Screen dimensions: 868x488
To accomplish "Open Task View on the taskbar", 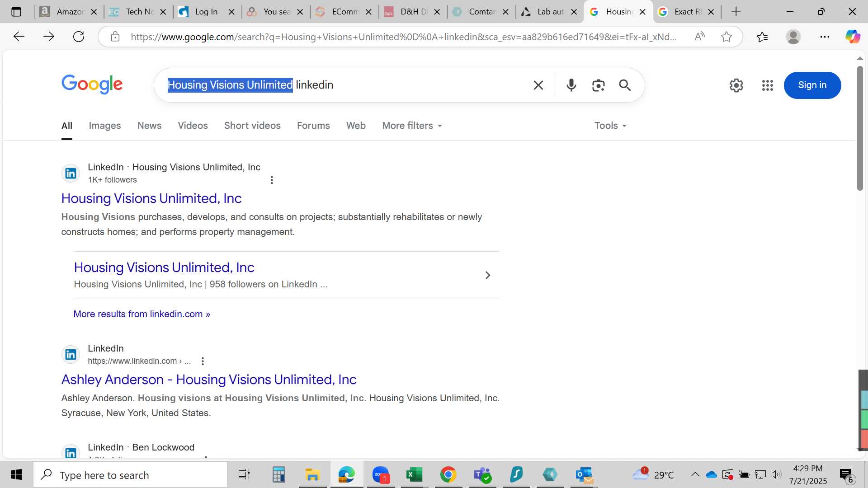I will (244, 475).
